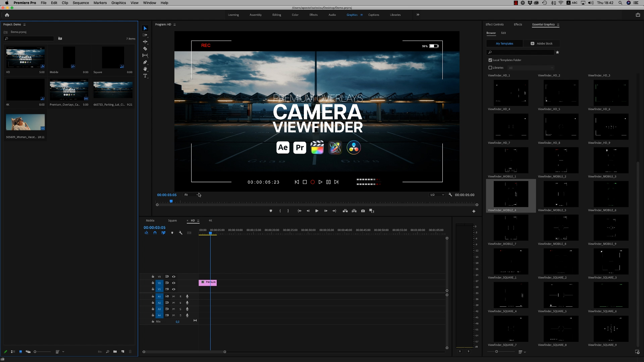The height and width of the screenshot is (362, 644).
Task: Select the Hand tool
Action: [145, 69]
